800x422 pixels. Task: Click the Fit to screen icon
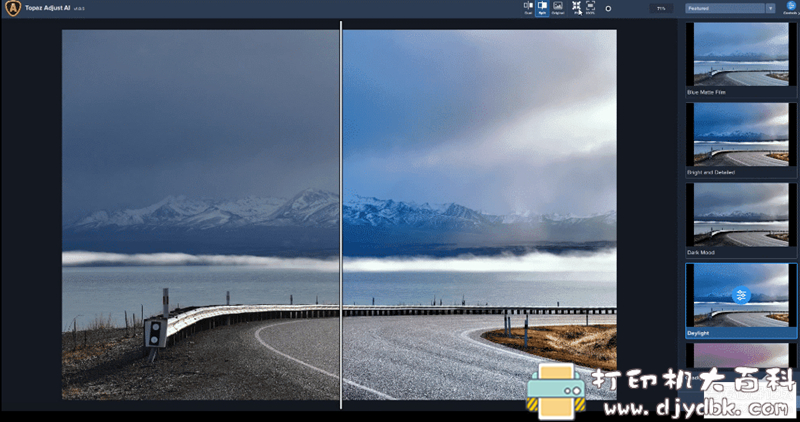(577, 8)
